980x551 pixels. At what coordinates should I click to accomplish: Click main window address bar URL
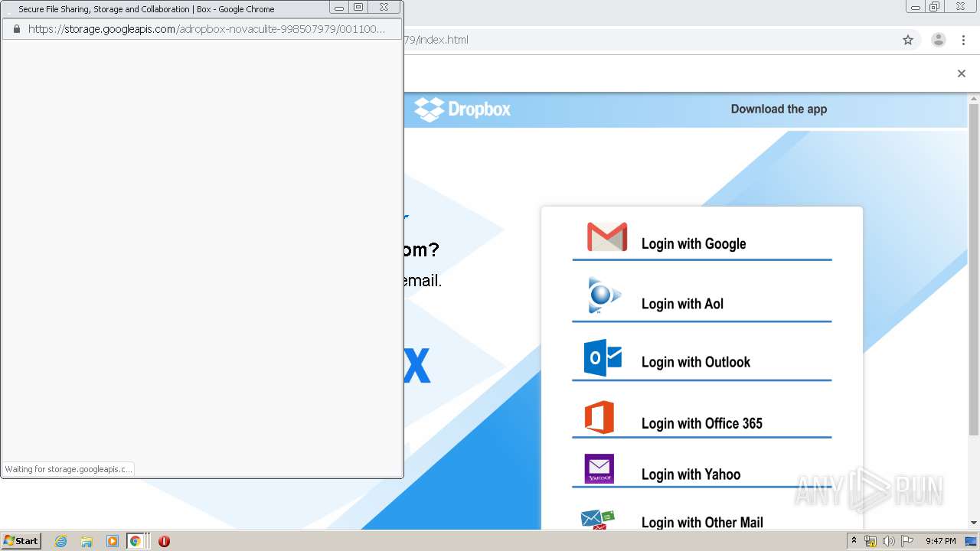(436, 40)
